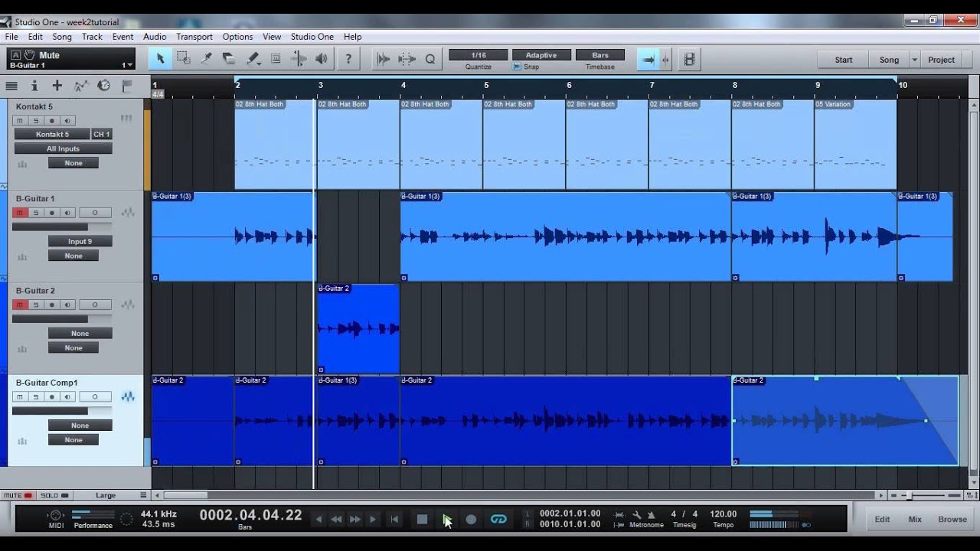
Task: Toggle autoscroll arrow button
Action: click(648, 59)
